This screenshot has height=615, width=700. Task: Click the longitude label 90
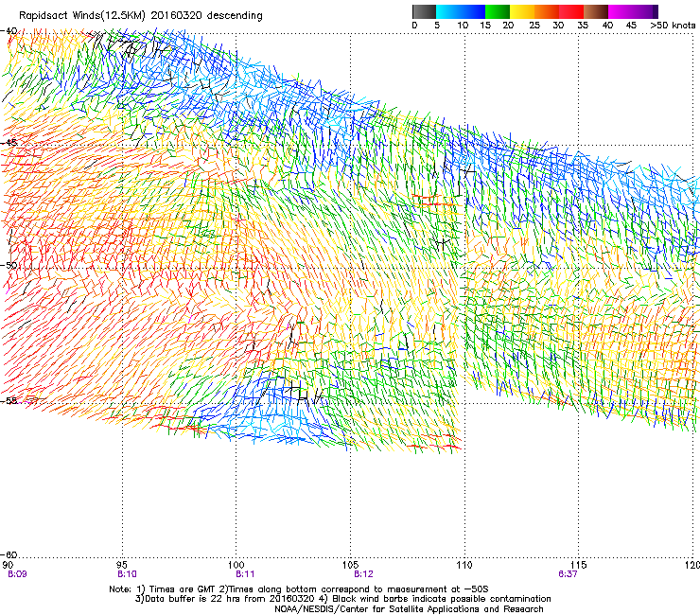click(x=8, y=565)
